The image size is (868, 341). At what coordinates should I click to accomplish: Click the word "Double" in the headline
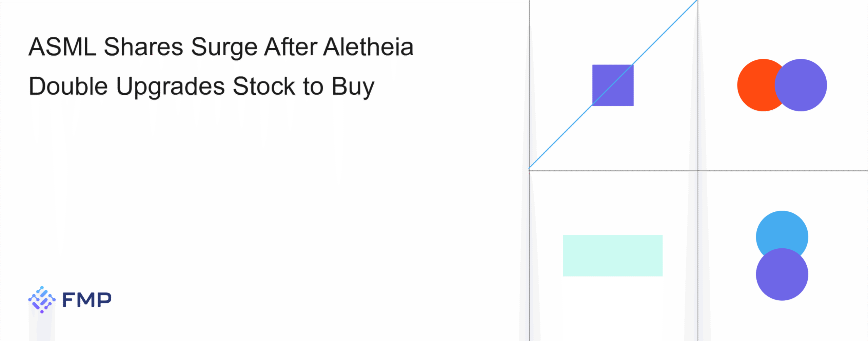[68, 86]
